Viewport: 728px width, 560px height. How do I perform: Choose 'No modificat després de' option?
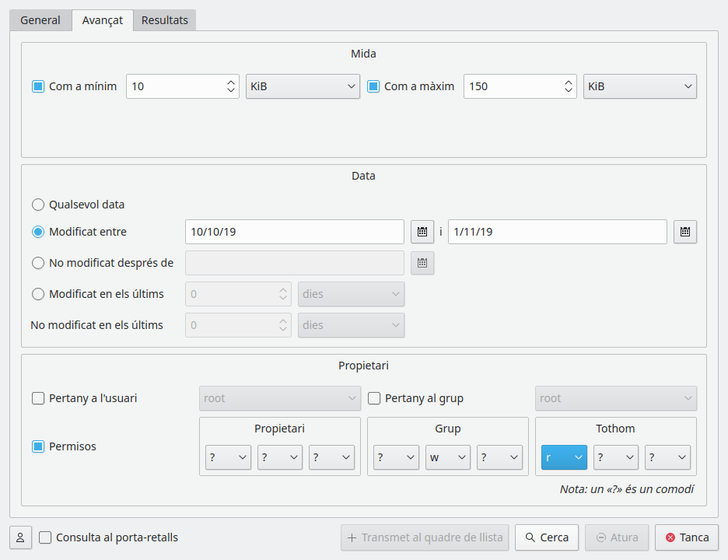pyautogui.click(x=38, y=263)
